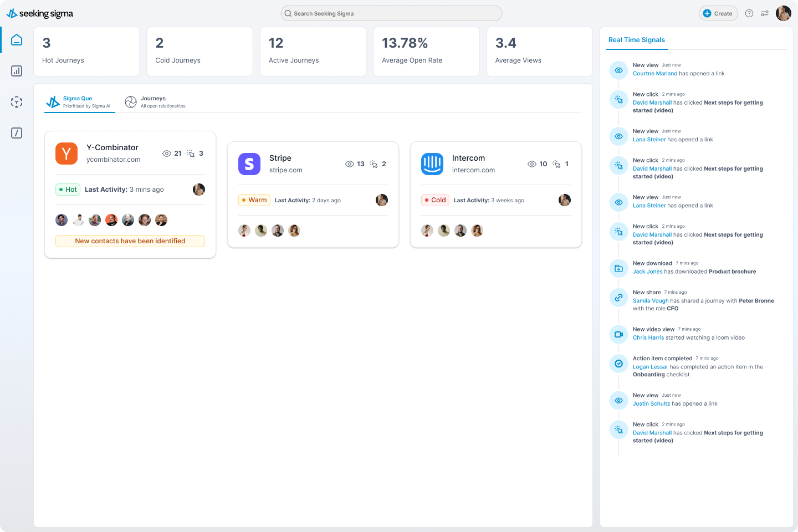Click the owner avatar on Stripe card
This screenshot has width=798, height=532.
382,200
